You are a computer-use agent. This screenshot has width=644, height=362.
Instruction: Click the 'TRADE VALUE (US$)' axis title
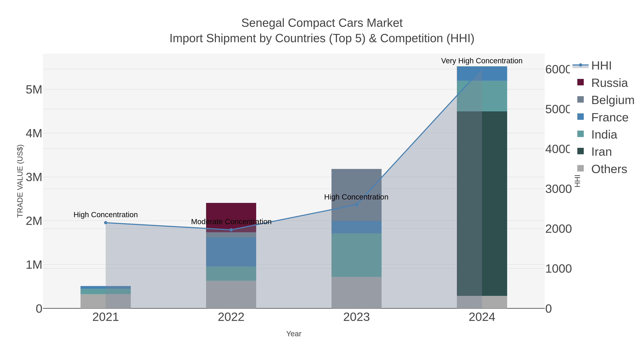click(x=20, y=181)
